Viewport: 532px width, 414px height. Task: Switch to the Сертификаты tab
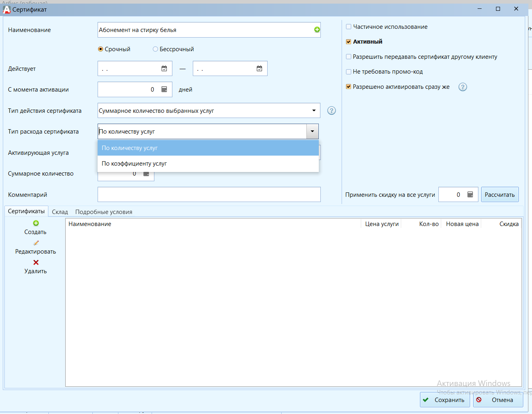(26, 211)
